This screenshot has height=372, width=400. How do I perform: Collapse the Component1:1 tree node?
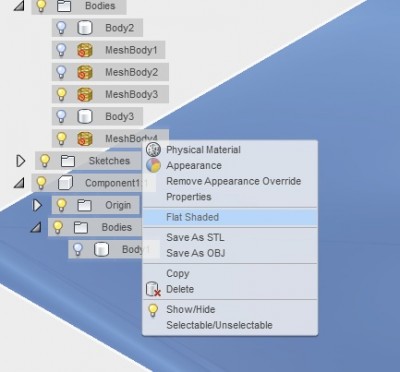[x=19, y=183]
